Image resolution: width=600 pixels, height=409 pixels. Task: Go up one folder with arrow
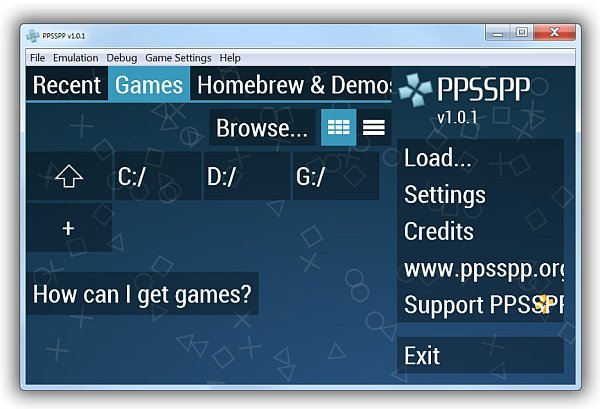coord(69,176)
